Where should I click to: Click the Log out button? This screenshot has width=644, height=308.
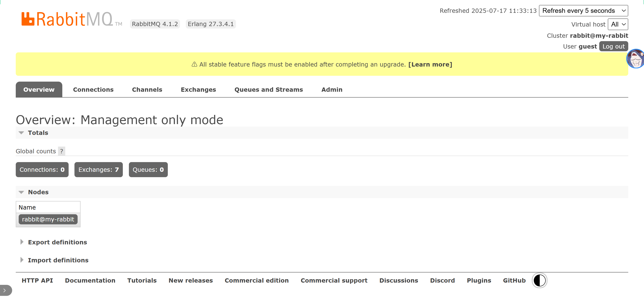click(613, 47)
